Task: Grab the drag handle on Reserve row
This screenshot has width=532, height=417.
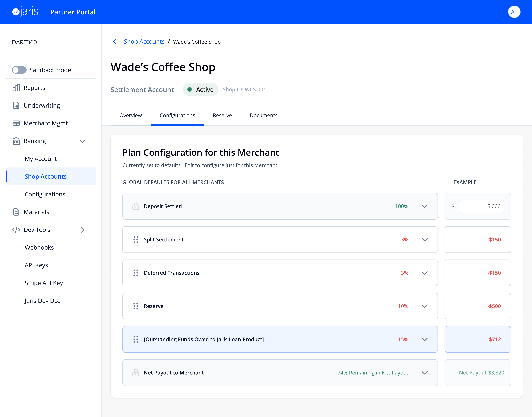Action: 136,306
